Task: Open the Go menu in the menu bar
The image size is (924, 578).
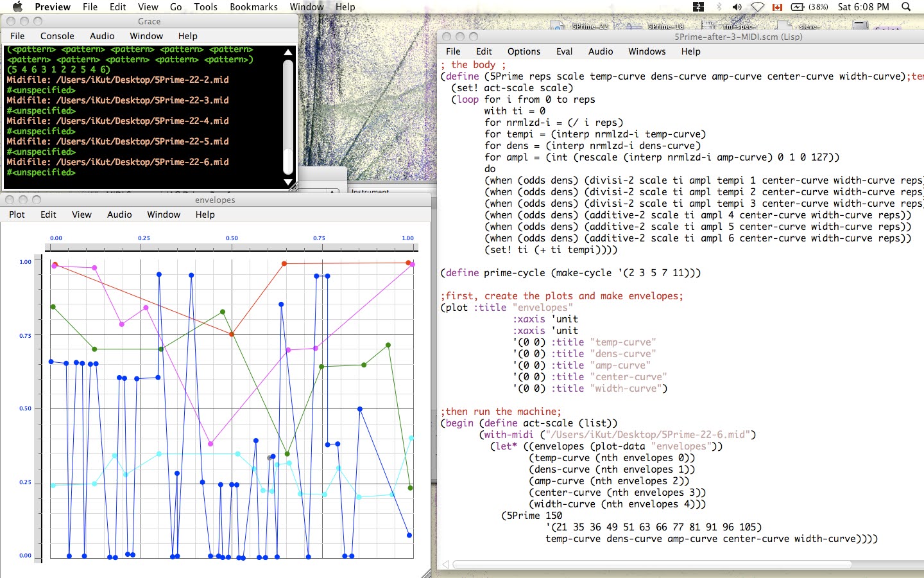Action: point(176,7)
